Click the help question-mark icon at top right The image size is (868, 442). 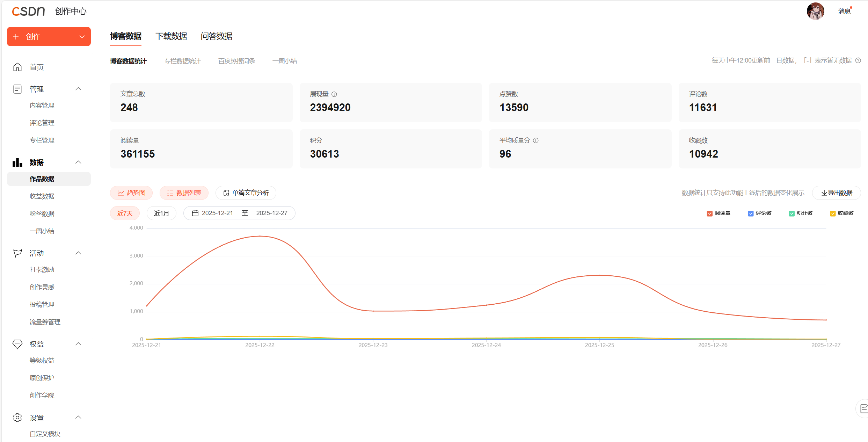(858, 60)
